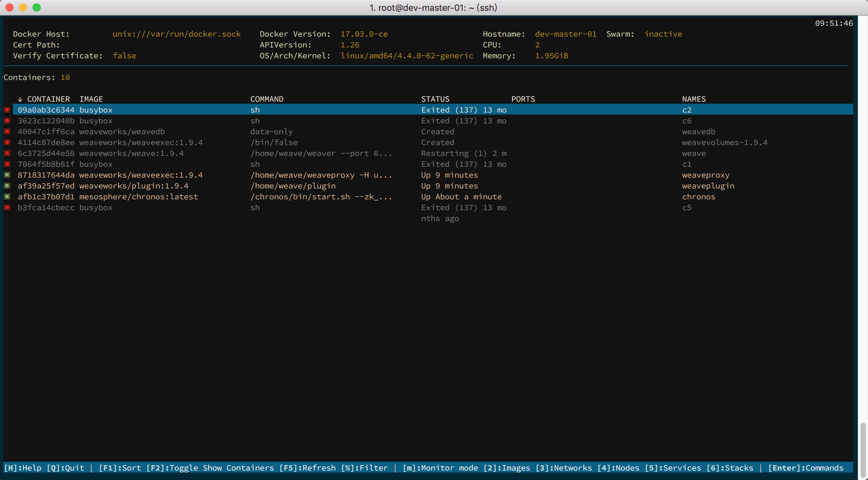
Task: Click [F2]:Toggle Show Containers entry
Action: click(x=210, y=468)
